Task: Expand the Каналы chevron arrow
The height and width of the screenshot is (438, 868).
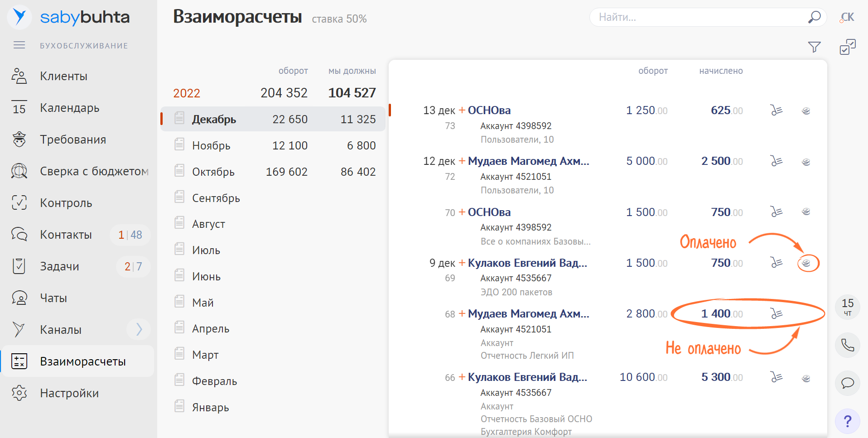Action: pos(139,329)
